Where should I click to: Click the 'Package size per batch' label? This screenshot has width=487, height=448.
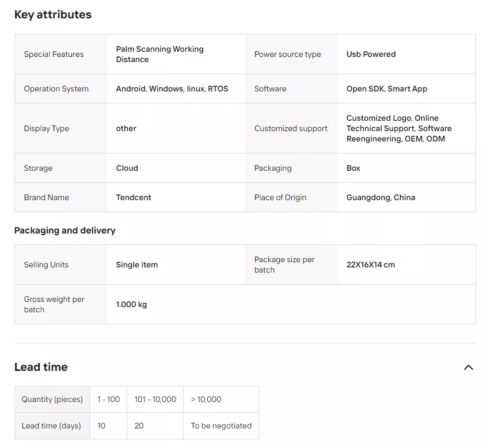point(284,265)
